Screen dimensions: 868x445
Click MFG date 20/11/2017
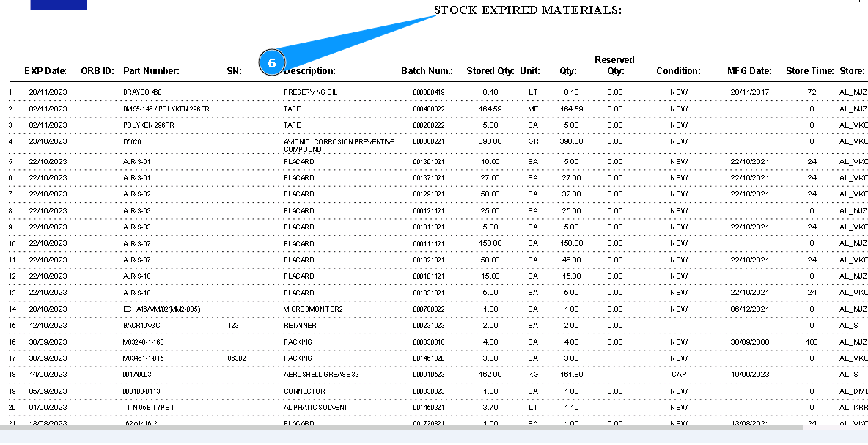pos(749,92)
